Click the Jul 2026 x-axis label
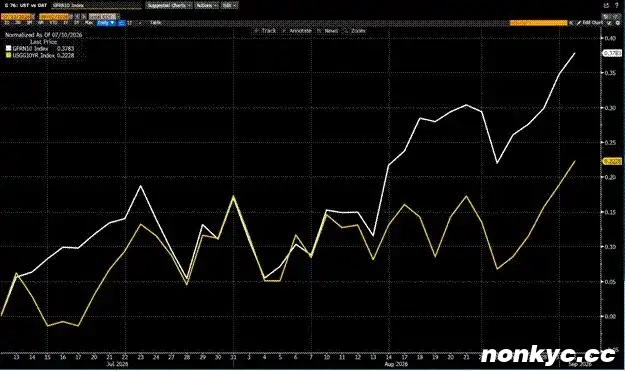The height and width of the screenshot is (371, 625). click(117, 364)
